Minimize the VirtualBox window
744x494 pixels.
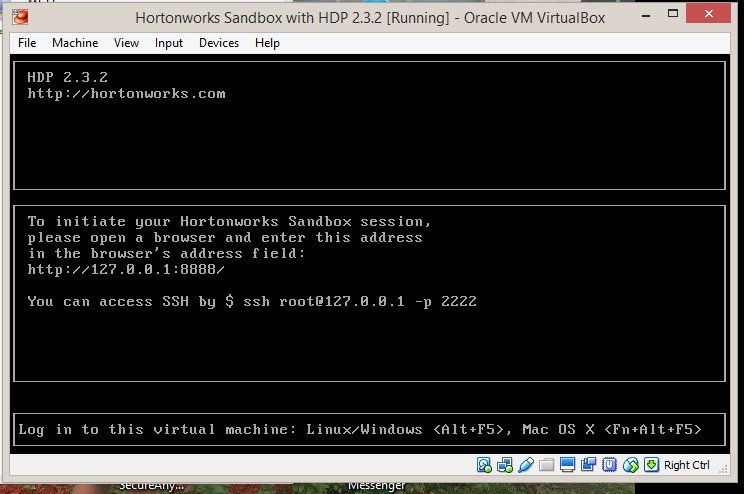click(646, 15)
